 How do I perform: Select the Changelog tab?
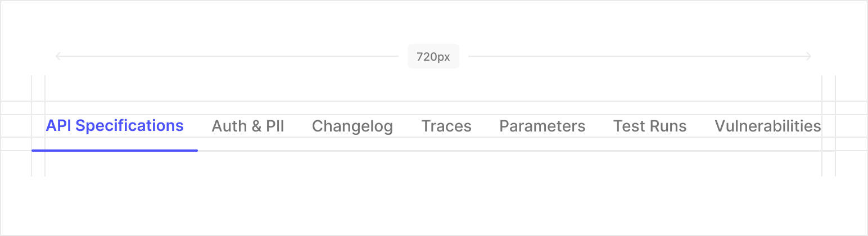[352, 126]
